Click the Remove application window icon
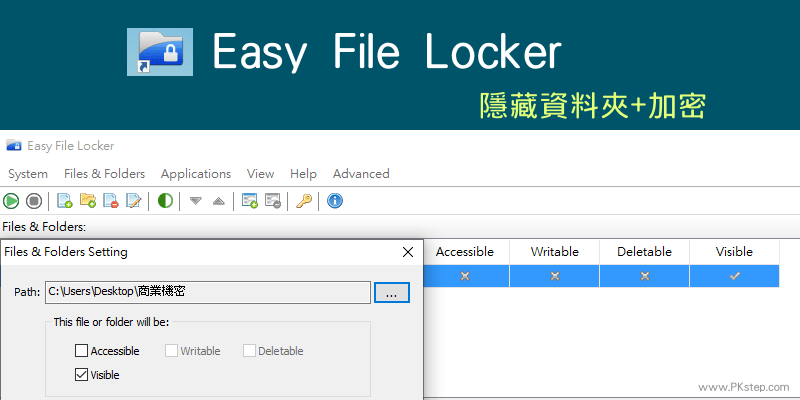 coord(272,201)
